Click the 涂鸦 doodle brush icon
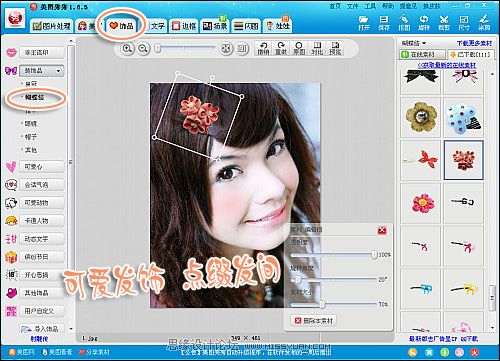The width and height of the screenshot is (500, 361). point(484,23)
